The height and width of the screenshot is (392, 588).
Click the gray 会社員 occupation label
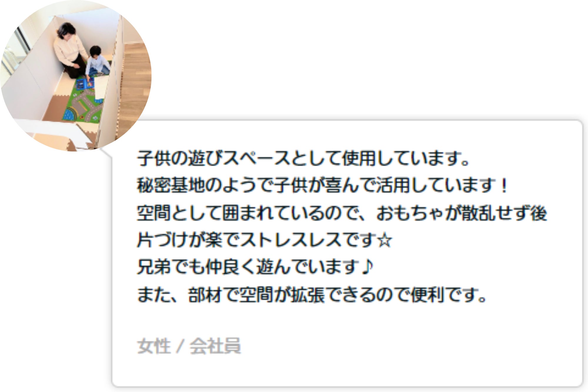[x=215, y=346]
